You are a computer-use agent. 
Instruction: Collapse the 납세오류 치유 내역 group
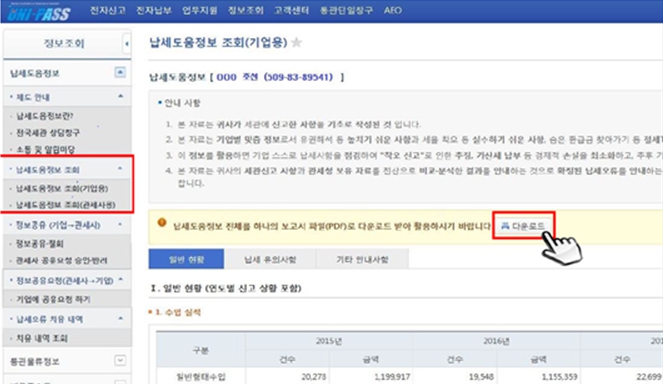121,318
